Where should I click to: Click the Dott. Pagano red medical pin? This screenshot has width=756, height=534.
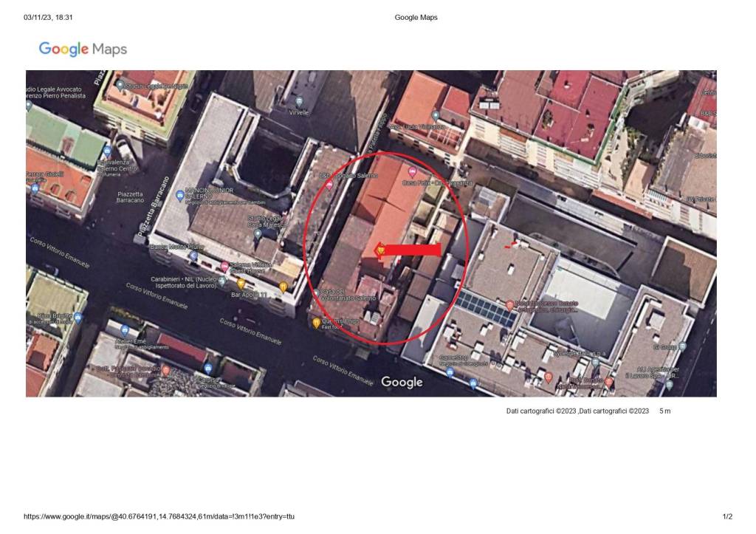point(166,370)
